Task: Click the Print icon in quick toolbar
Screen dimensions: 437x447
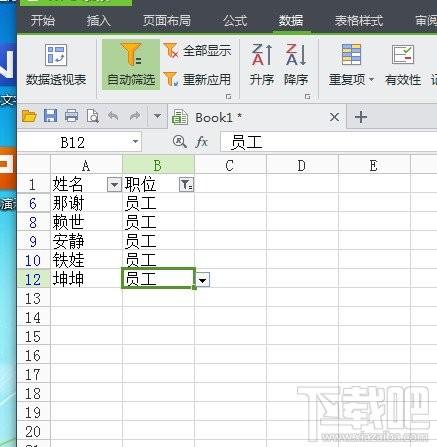Action: (x=71, y=116)
